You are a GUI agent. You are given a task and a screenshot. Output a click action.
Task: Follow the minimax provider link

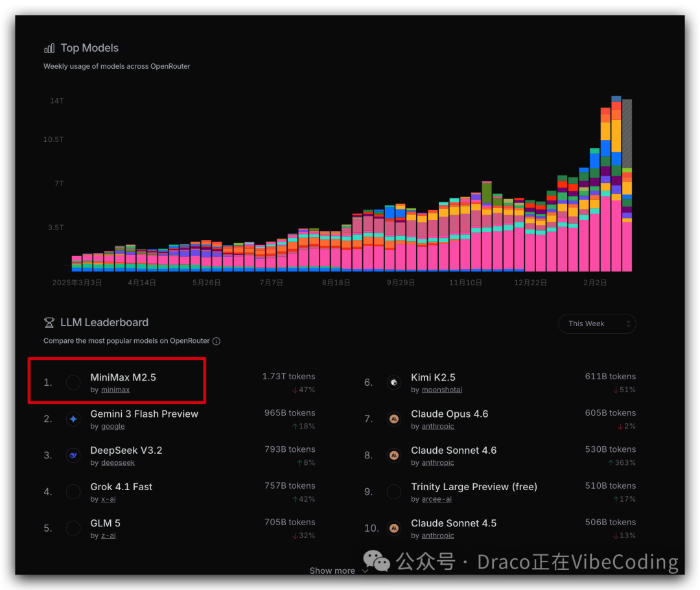pyautogui.click(x=115, y=390)
